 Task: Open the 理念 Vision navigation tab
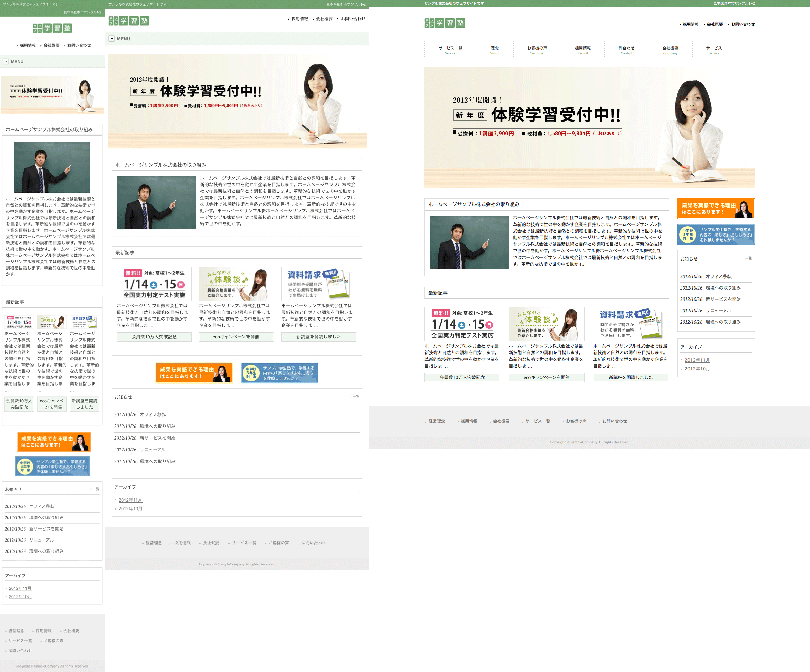(494, 50)
